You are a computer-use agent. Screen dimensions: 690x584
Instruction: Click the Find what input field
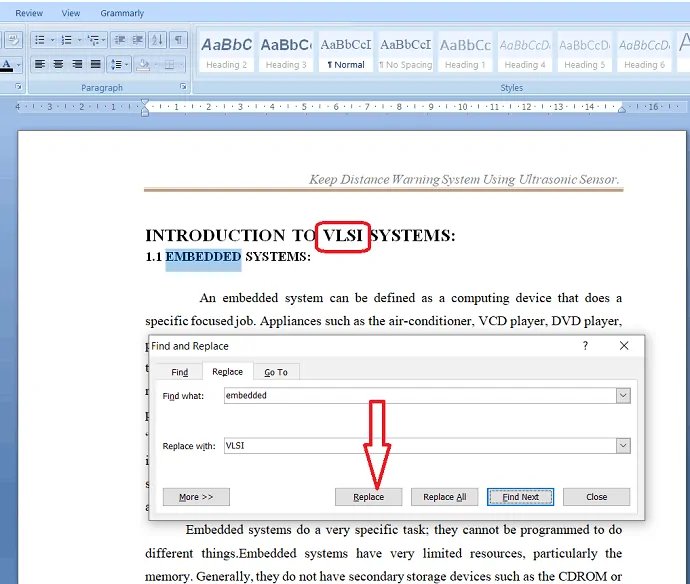point(420,395)
